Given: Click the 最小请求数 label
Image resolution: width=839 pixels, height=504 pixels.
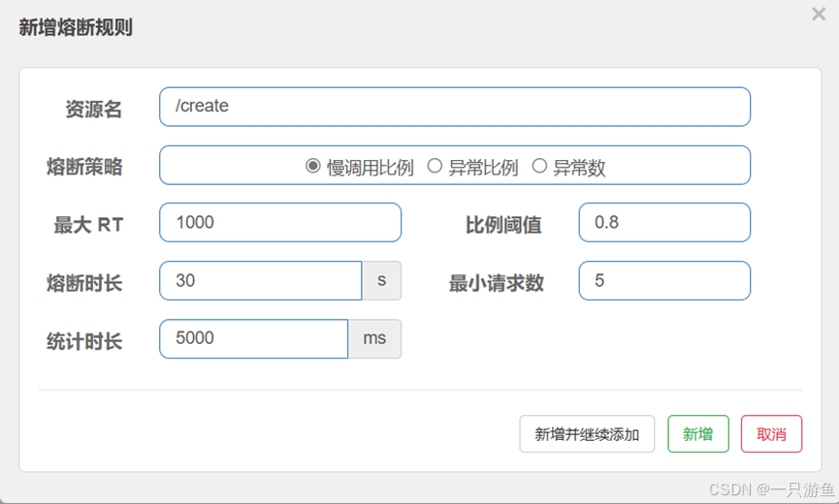Looking at the screenshot, I should point(496,283).
